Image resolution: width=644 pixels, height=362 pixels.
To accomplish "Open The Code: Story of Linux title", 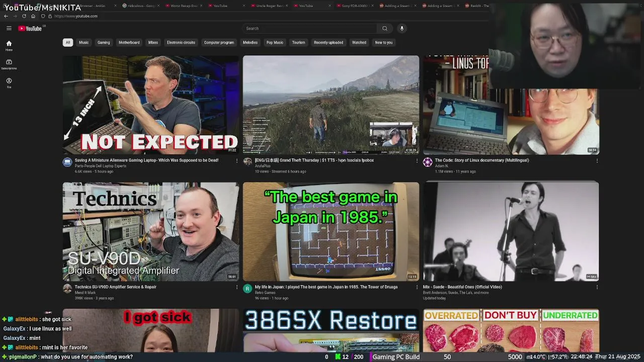I will pyautogui.click(x=481, y=160).
